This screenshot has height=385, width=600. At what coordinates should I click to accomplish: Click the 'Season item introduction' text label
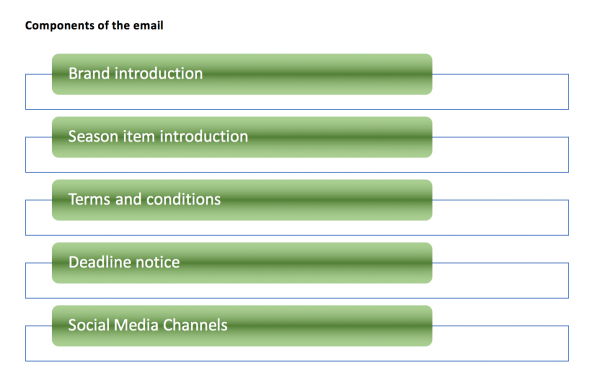[x=158, y=137]
